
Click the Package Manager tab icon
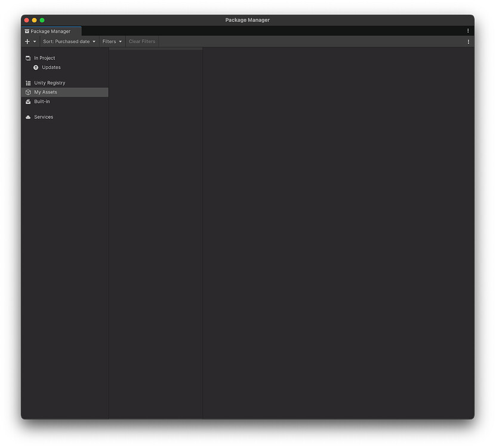point(27,31)
